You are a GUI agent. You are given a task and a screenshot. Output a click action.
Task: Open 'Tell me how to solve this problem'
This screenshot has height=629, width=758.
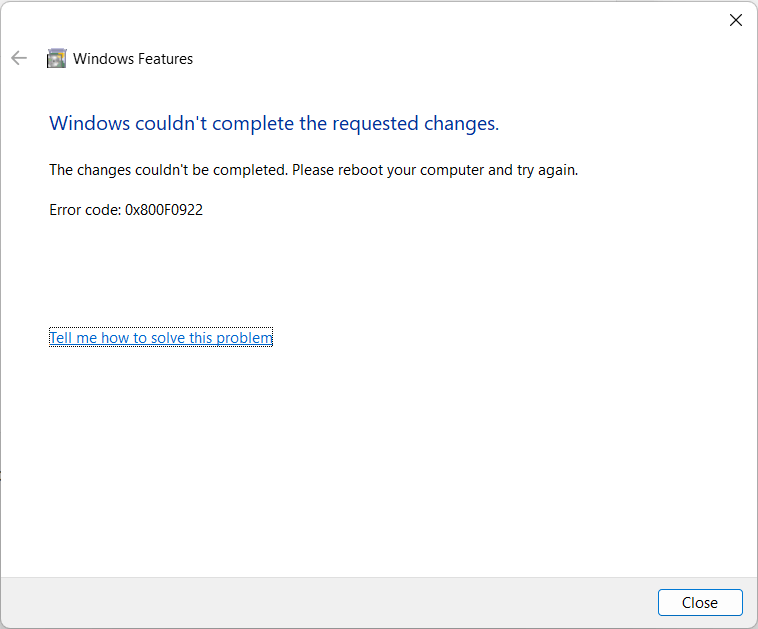tap(160, 338)
